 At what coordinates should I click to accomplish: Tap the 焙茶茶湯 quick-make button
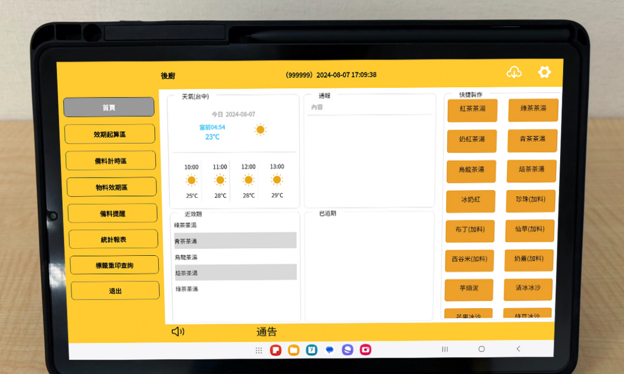pos(531,171)
